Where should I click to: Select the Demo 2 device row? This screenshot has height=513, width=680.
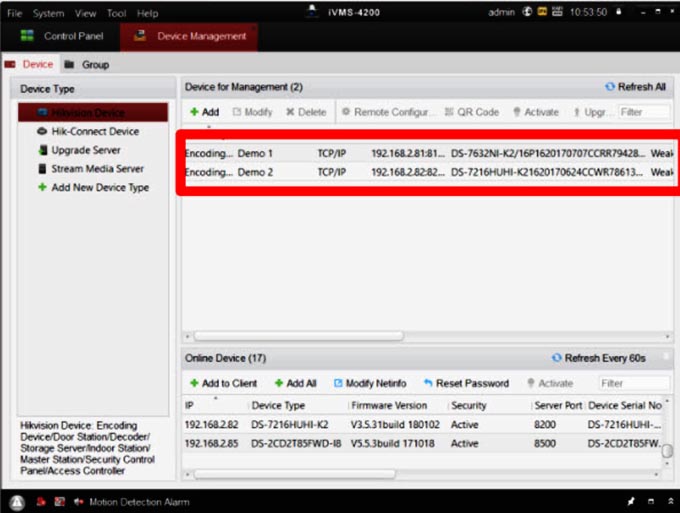tap(428, 172)
